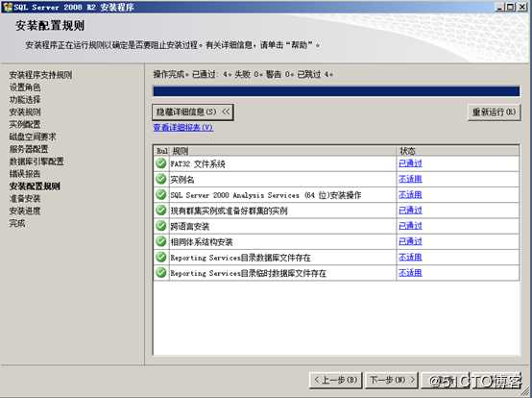
Task: Click the green check icon beside 实例名
Action: (160, 180)
